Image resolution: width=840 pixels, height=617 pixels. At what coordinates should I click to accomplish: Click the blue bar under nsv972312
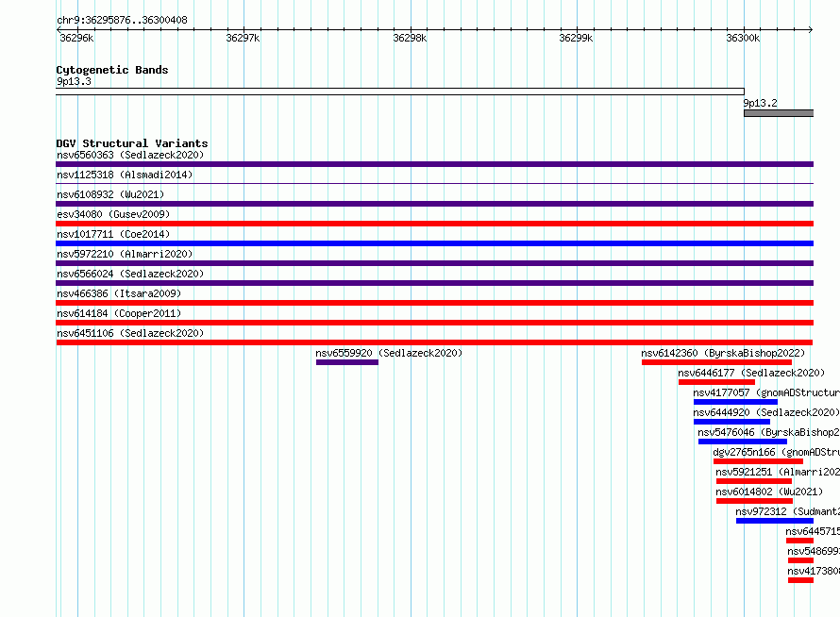(775, 521)
